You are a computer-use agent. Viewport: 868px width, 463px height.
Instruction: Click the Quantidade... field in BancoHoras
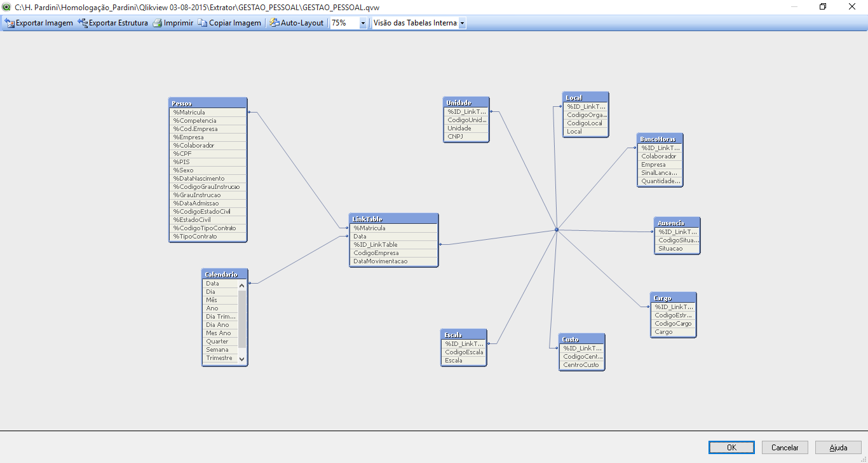click(660, 181)
